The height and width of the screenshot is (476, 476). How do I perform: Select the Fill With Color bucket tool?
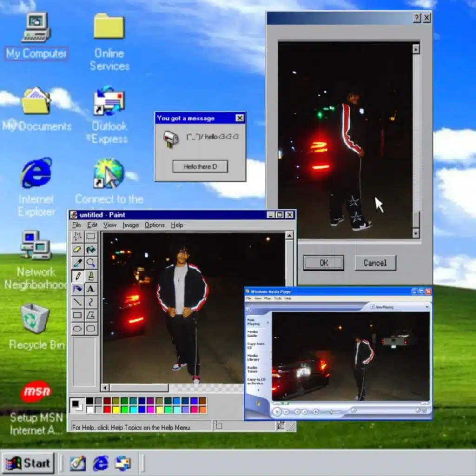[x=91, y=250]
